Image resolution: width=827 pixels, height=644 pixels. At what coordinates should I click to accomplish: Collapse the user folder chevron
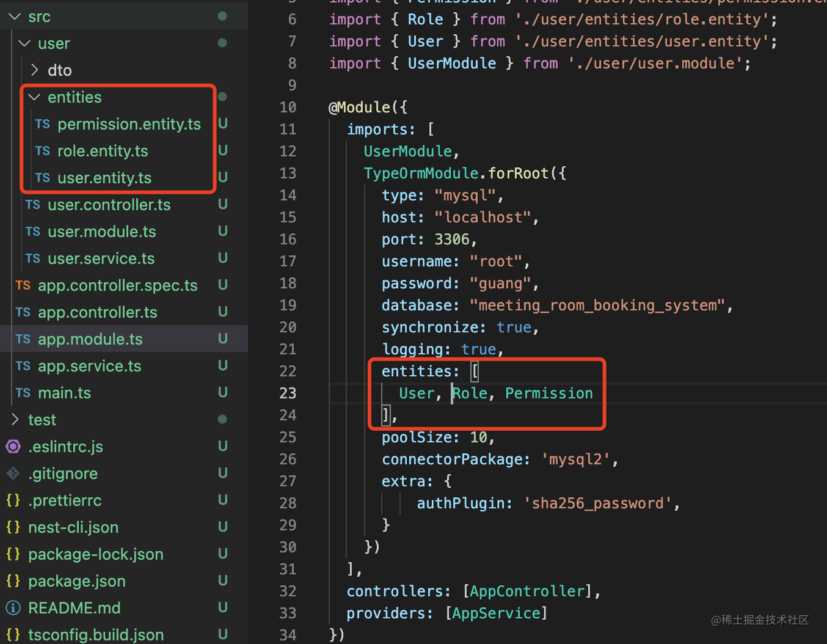25,44
